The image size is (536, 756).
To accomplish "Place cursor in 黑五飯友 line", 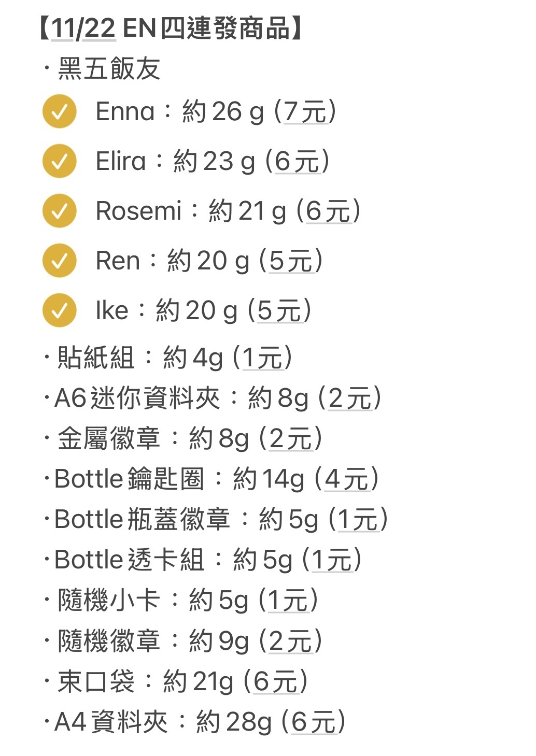I will pos(103,69).
